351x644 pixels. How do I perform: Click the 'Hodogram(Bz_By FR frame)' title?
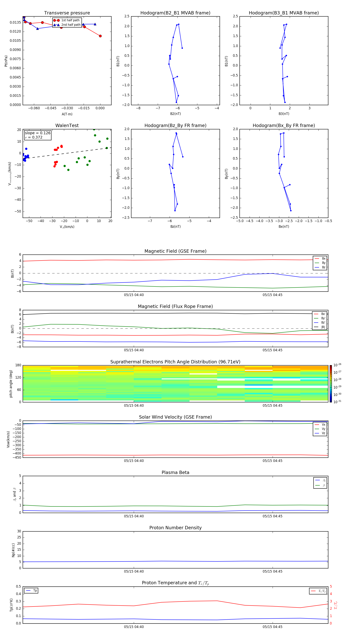(x=175, y=125)
